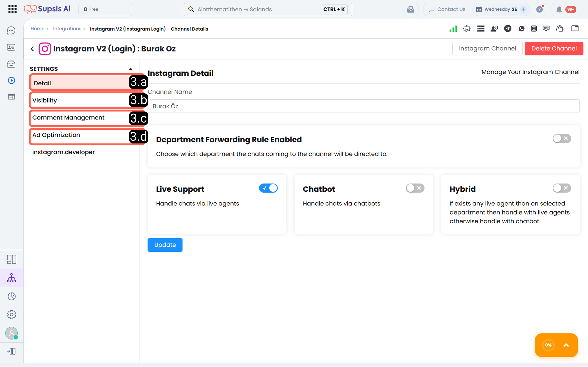Click the Contact Us button
The width and height of the screenshot is (588, 367).
(447, 9)
